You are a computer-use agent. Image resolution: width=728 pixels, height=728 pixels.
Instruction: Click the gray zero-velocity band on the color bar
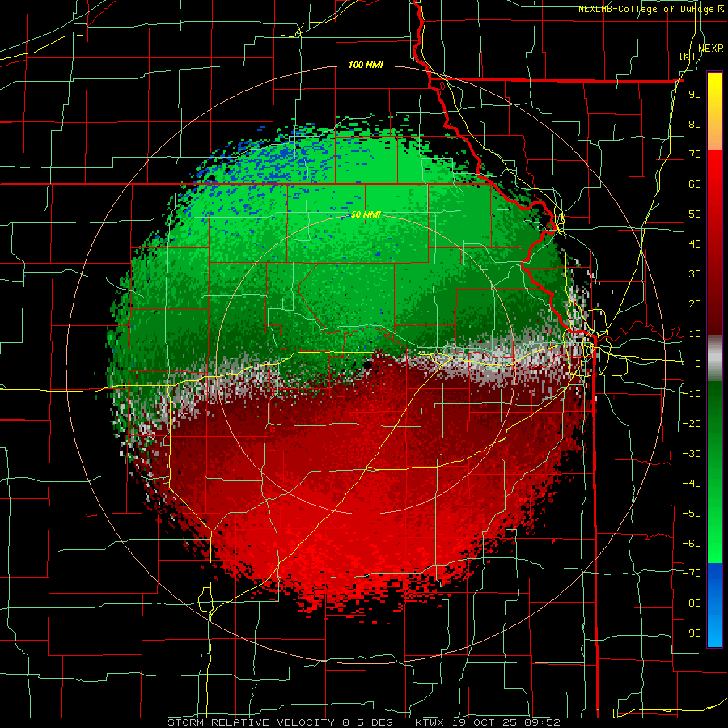(x=714, y=358)
